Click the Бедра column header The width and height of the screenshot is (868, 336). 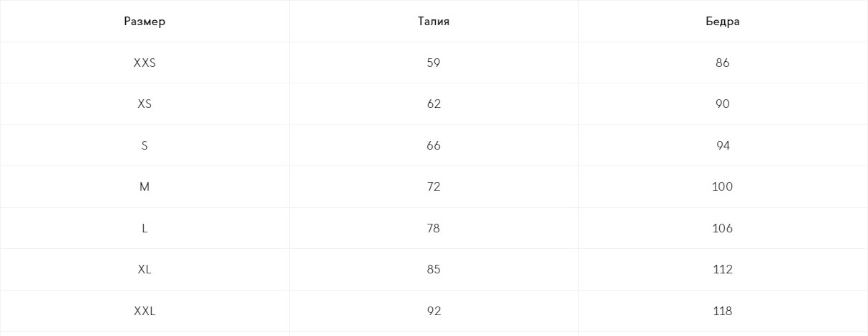[723, 22]
